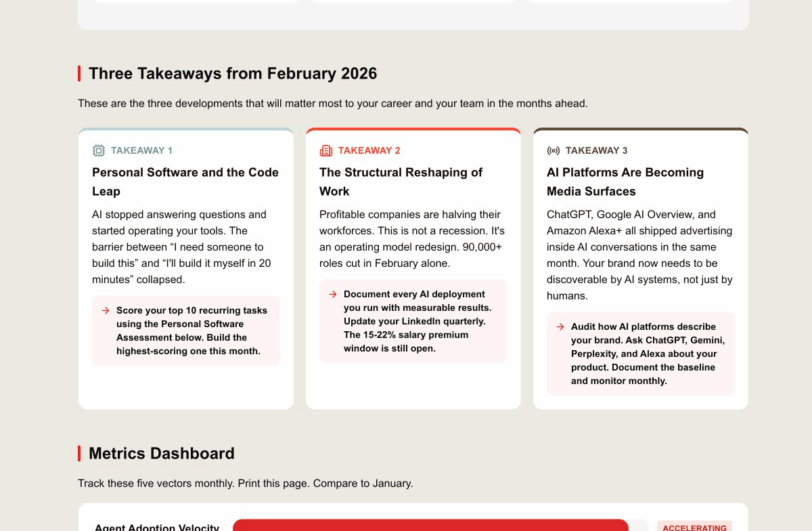Click the TAKEAWAY 2 red label text
This screenshot has height=531, width=812.
click(369, 150)
